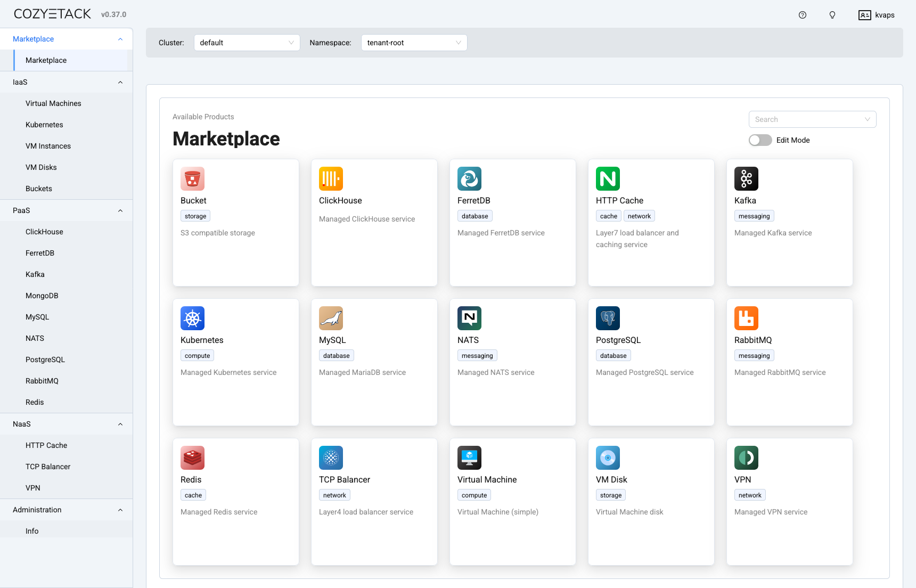Screen dimensions: 916x588
Task: Click the Bucket storage icon
Action: 192,179
